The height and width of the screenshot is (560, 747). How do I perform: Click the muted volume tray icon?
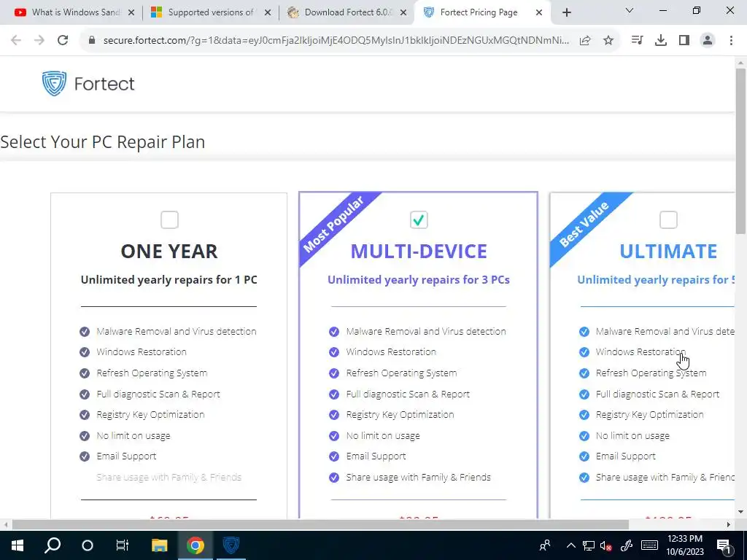click(x=606, y=545)
